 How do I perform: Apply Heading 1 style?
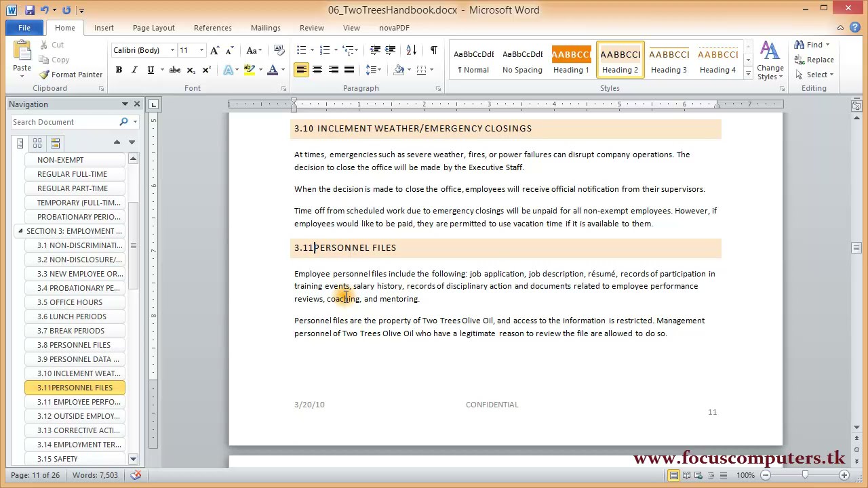571,60
